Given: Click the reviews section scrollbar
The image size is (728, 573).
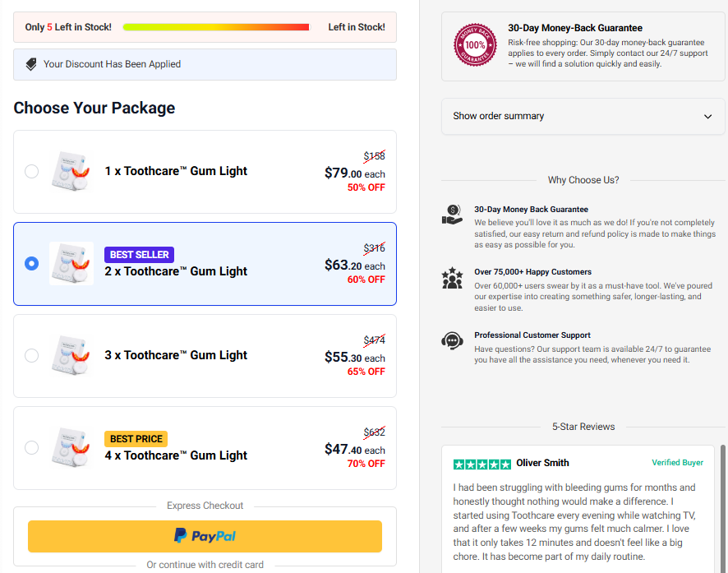Looking at the screenshot, I should point(722,508).
